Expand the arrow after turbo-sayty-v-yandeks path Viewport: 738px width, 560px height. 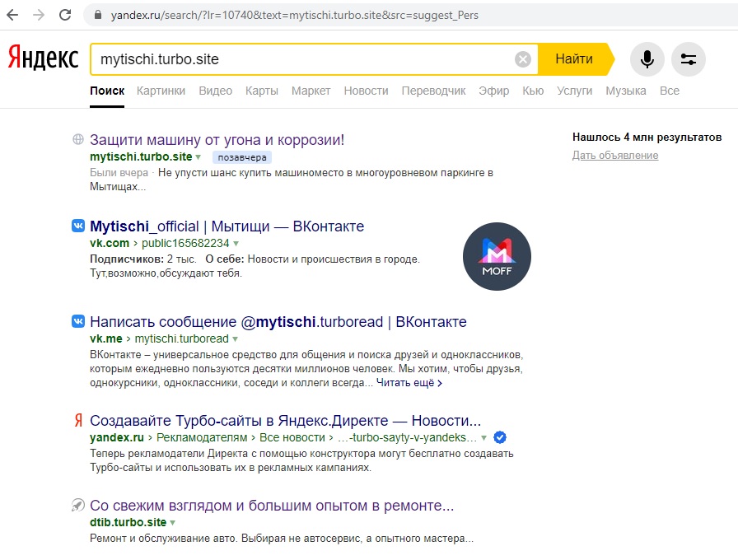point(483,438)
